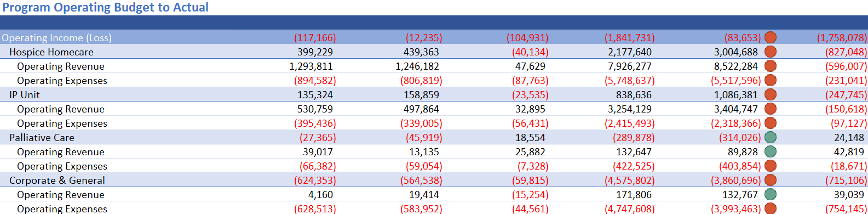Click Operating Expenses under Hospice Homecare
The height and width of the screenshot is (214, 868).
(62, 81)
